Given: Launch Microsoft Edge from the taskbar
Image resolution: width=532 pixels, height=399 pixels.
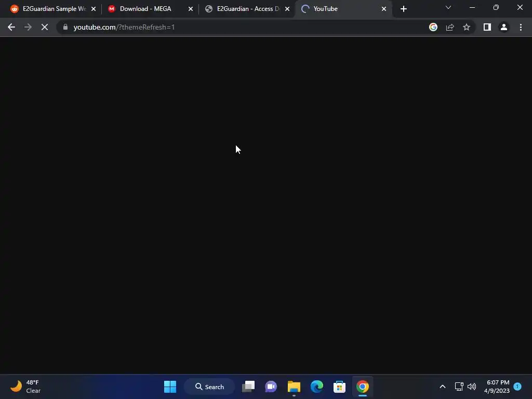Looking at the screenshot, I should tap(317, 387).
